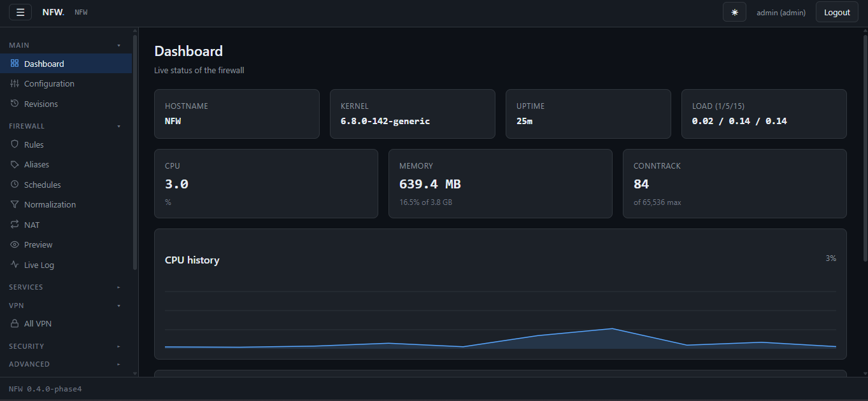
Task: Go to Configuration page
Action: click(66, 83)
